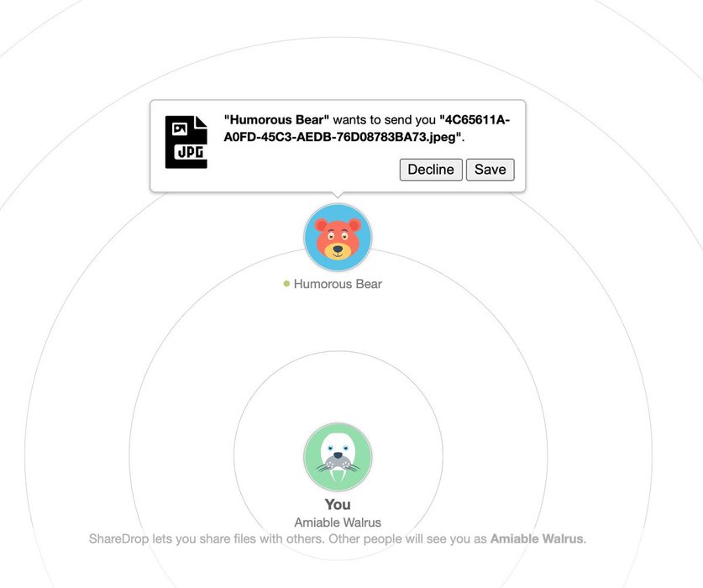This screenshot has width=703, height=588.
Task: Click "wants to send you" text
Action: click(x=384, y=120)
